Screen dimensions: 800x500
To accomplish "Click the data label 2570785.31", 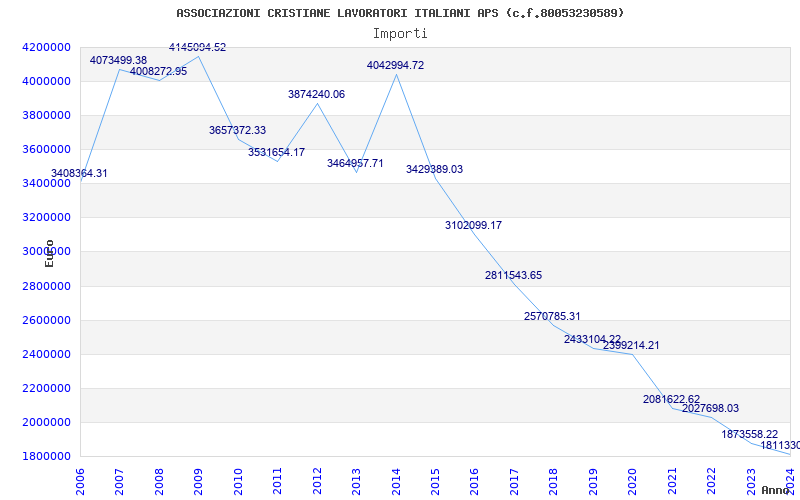I will 552,316.
